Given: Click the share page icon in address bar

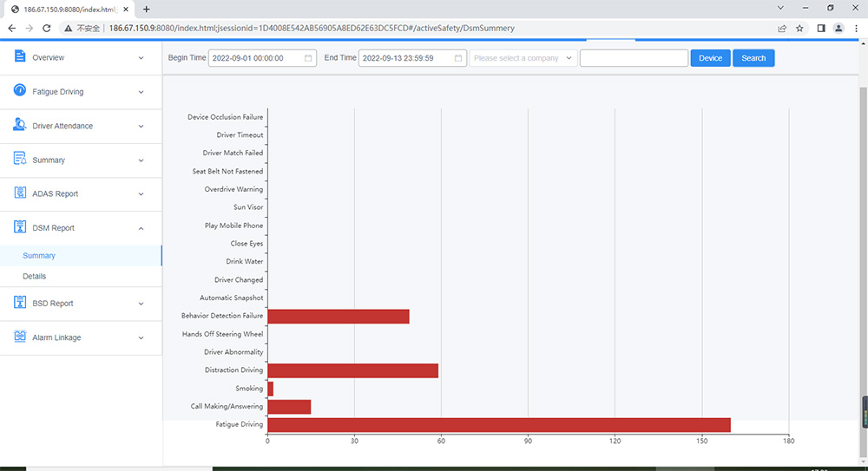Looking at the screenshot, I should (782, 29).
